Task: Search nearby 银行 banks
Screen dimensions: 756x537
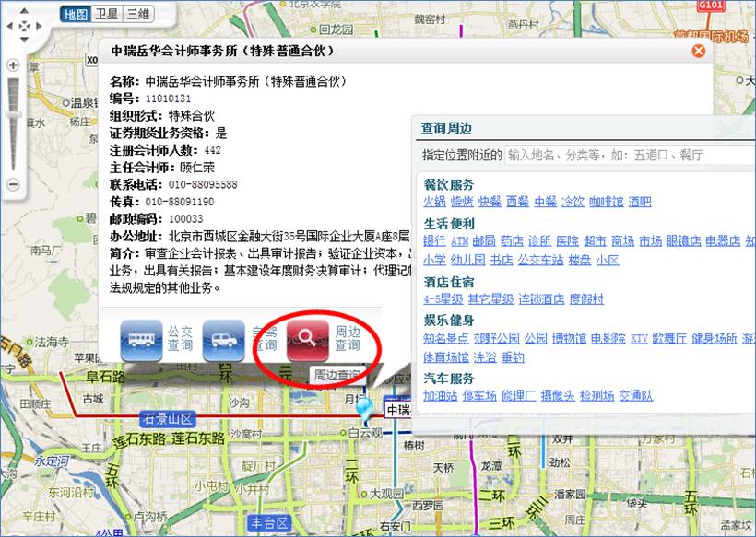Action: (x=432, y=239)
